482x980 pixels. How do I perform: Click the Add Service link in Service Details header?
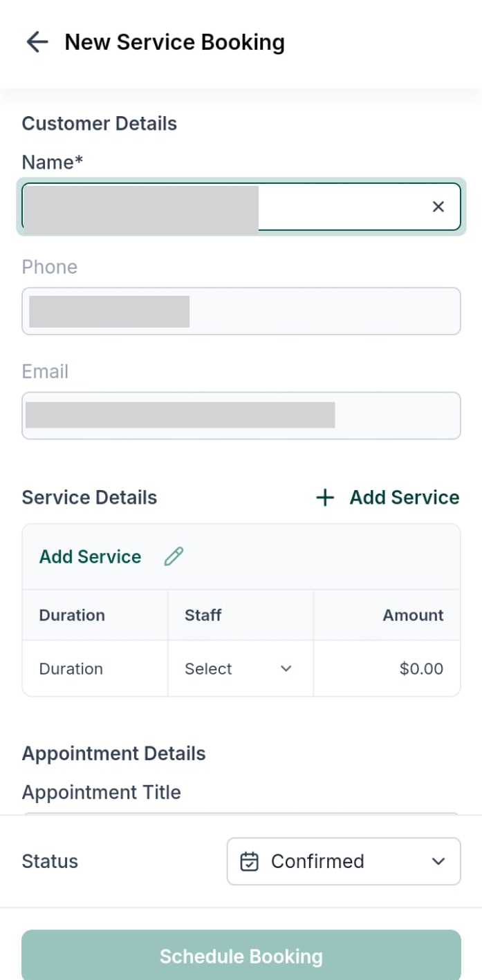point(404,498)
